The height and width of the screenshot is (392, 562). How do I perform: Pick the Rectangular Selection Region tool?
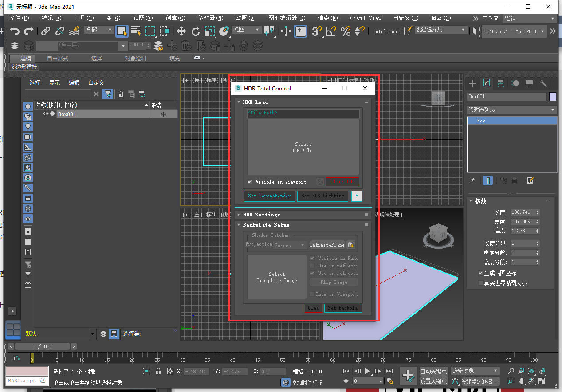[150, 31]
